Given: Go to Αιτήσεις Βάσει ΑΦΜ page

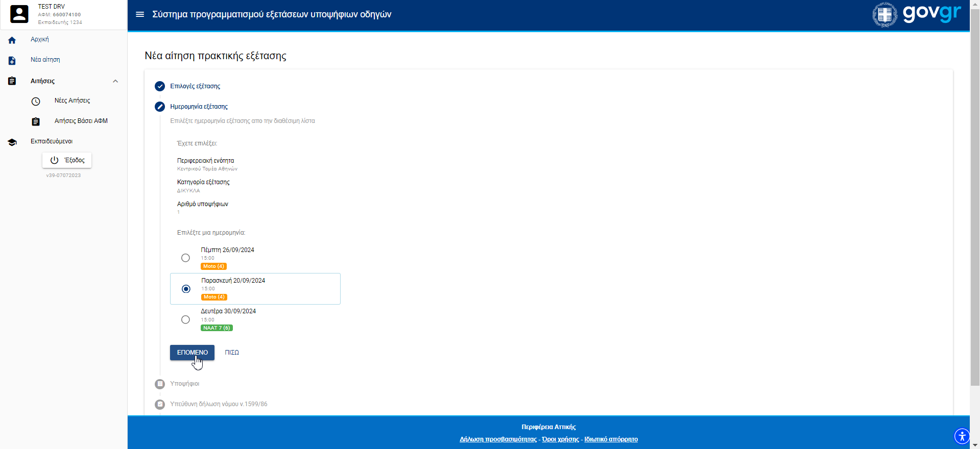Looking at the screenshot, I should [81, 121].
